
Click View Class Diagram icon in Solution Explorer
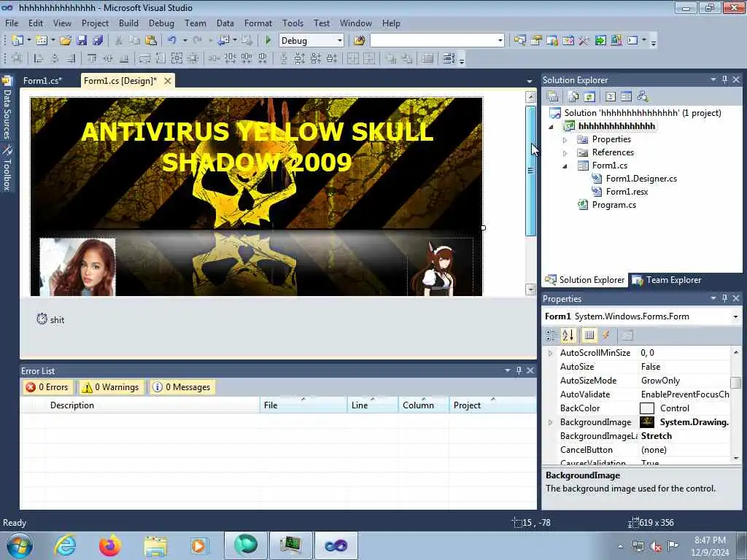point(643,97)
